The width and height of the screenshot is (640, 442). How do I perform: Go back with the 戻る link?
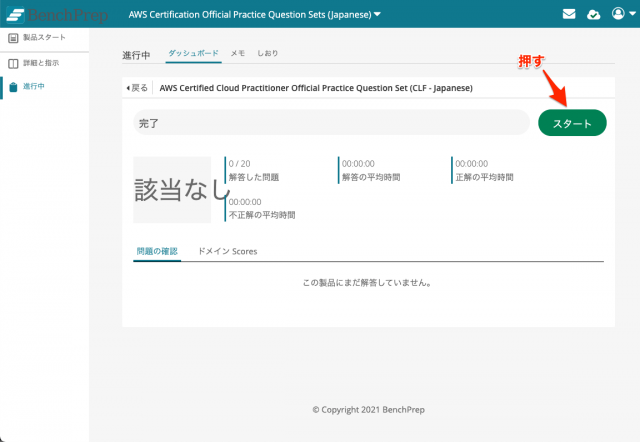click(137, 88)
